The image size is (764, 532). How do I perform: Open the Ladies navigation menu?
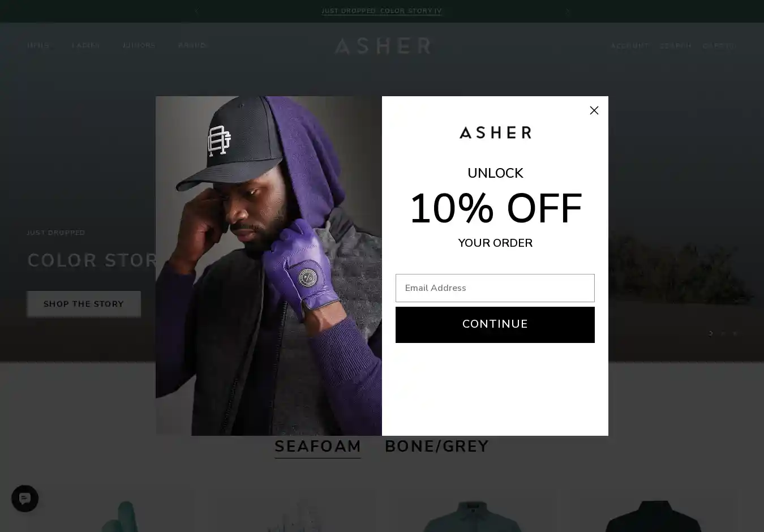[86, 46]
